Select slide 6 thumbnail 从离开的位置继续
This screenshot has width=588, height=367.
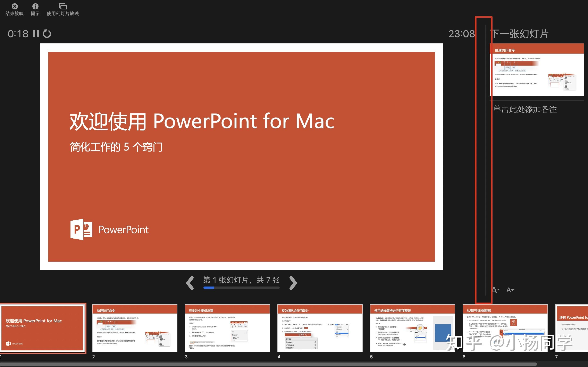click(505, 328)
